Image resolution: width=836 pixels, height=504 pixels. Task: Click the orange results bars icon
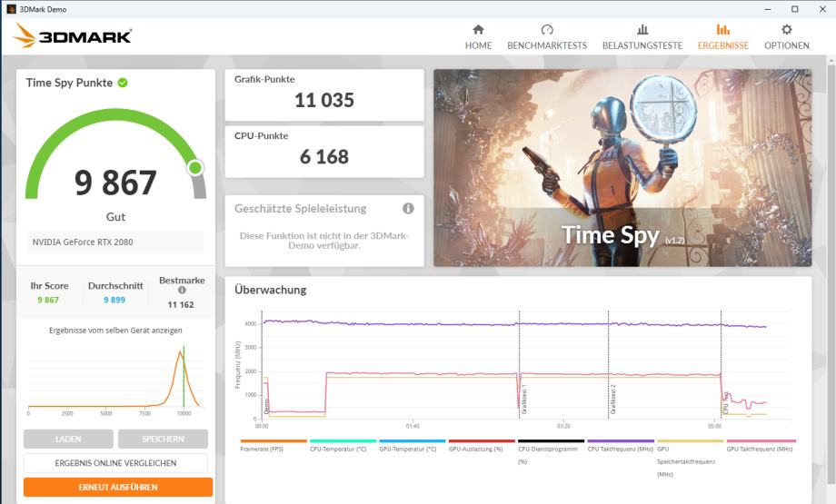coord(723,29)
